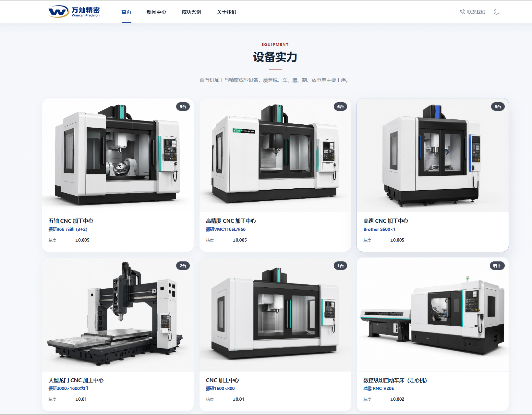Click the phone icon beside 联系我们
532x415 pixels.
tap(463, 12)
